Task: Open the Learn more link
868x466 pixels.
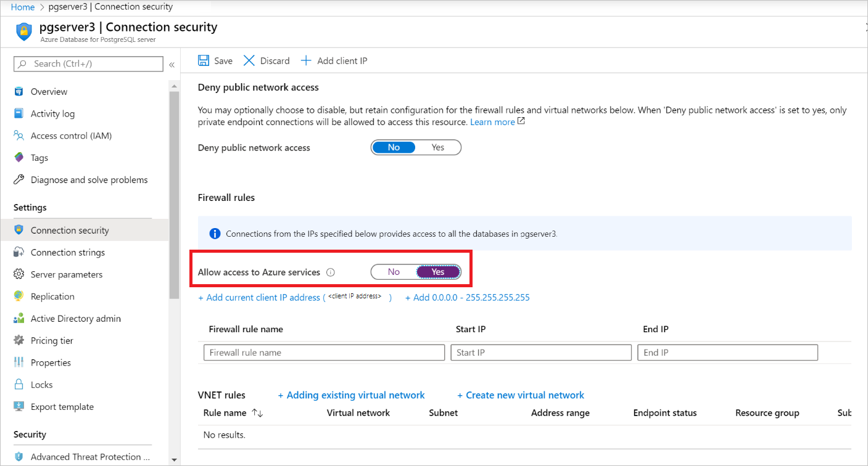Action: coord(492,122)
